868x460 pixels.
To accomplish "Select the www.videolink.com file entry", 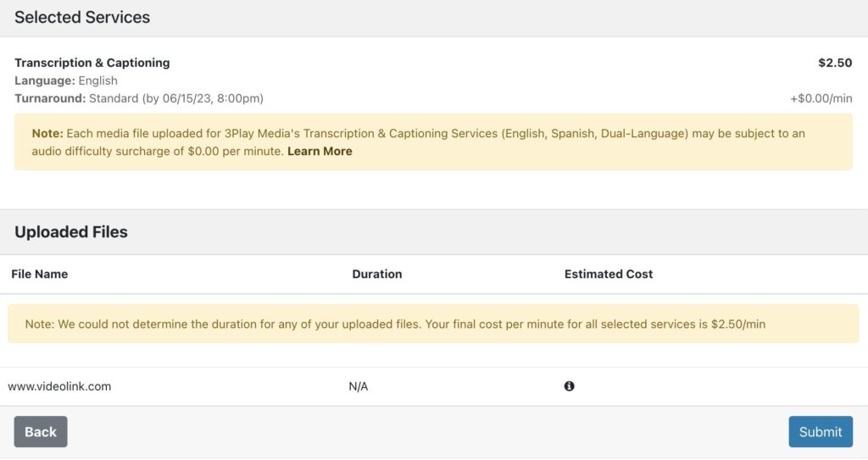I will [x=59, y=386].
